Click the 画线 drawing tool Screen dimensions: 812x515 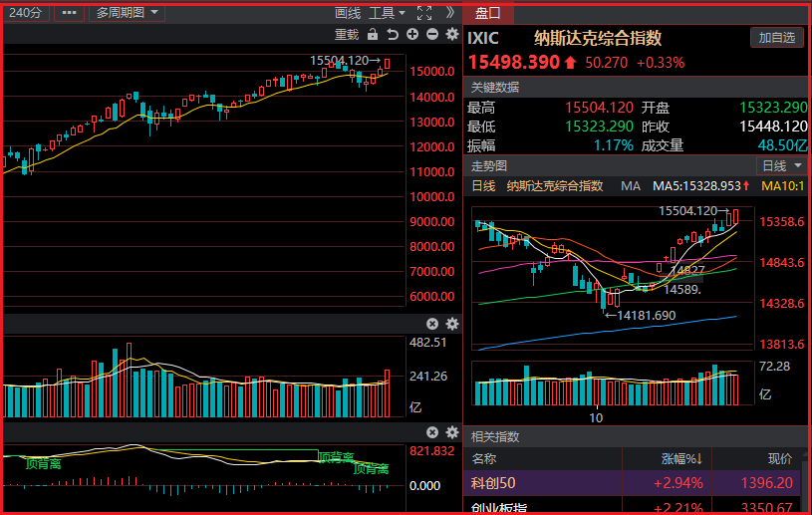coord(348,13)
